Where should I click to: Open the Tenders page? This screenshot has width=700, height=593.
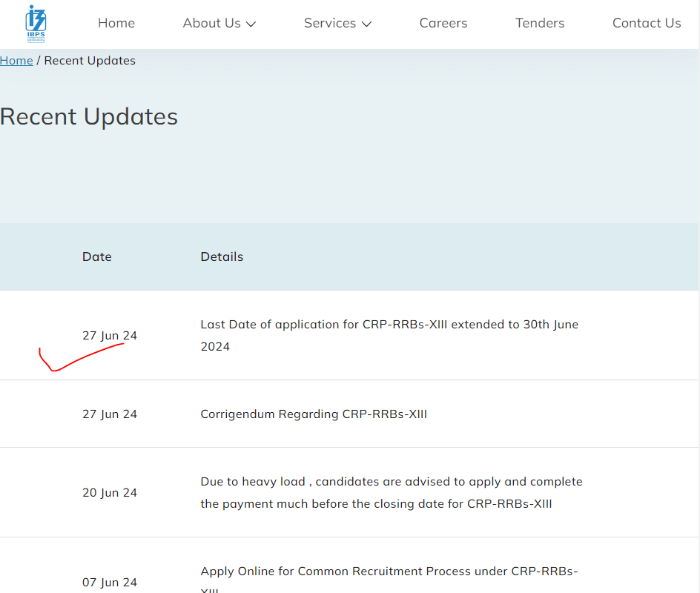tap(540, 23)
